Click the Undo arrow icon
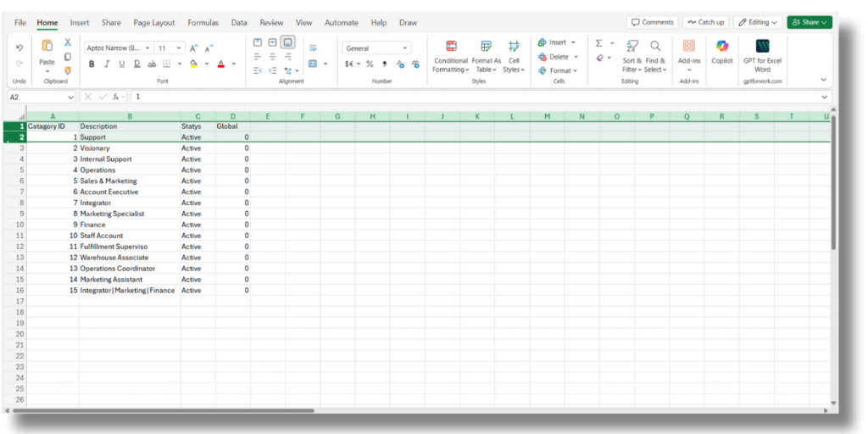868x434 pixels. coord(19,47)
